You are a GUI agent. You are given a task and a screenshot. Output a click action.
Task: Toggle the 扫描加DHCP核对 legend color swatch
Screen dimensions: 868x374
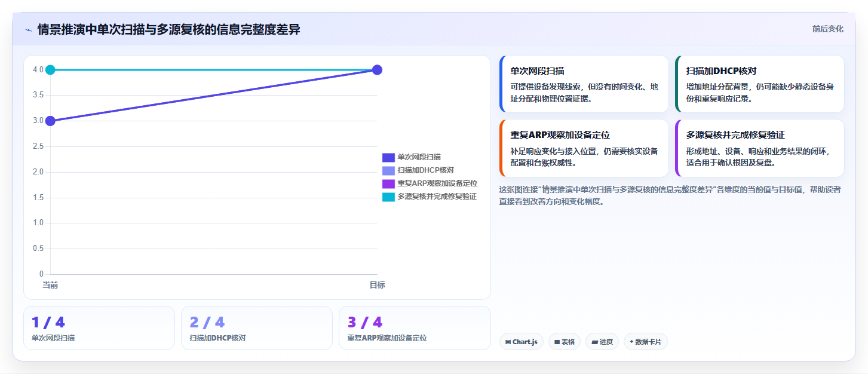[x=388, y=170]
